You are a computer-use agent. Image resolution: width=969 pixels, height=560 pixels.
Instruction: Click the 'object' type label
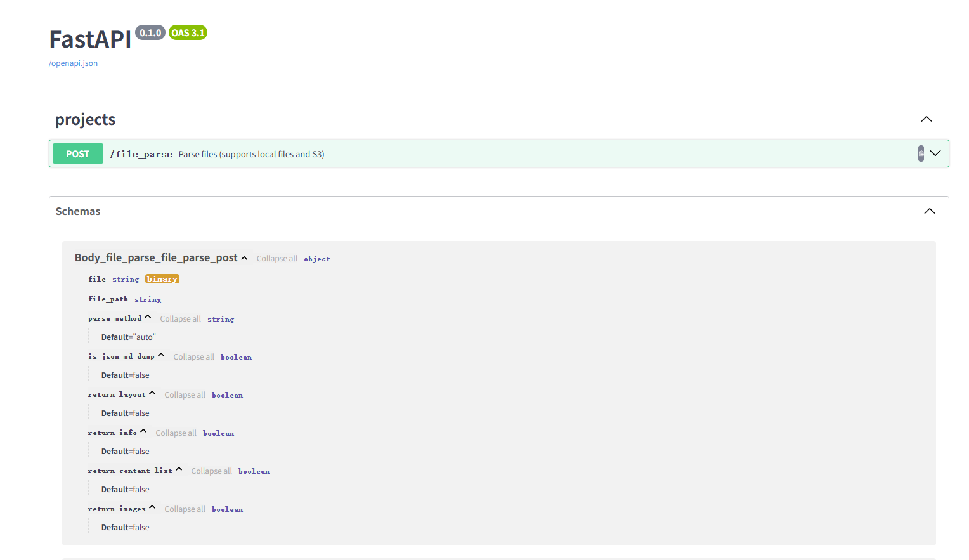pos(317,259)
